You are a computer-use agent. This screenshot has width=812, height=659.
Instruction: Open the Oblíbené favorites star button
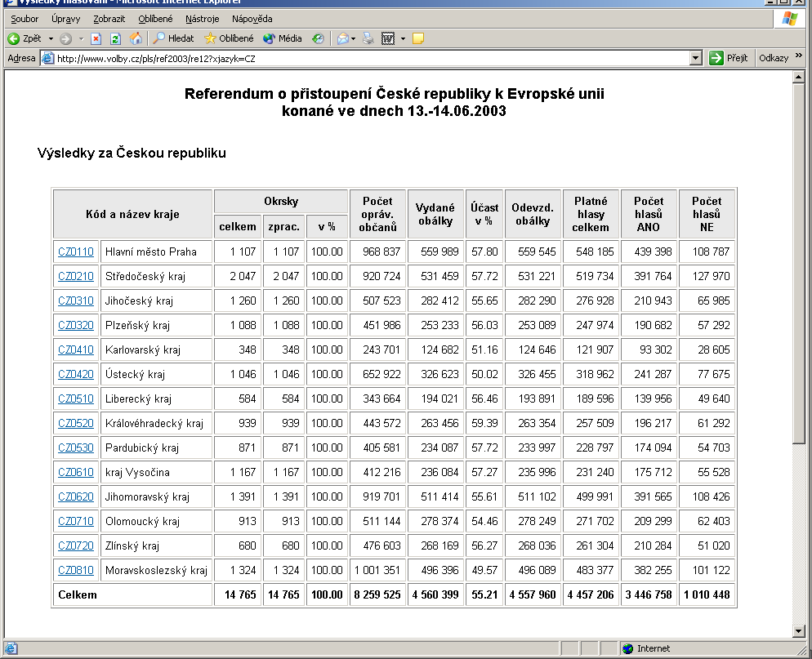coord(229,38)
